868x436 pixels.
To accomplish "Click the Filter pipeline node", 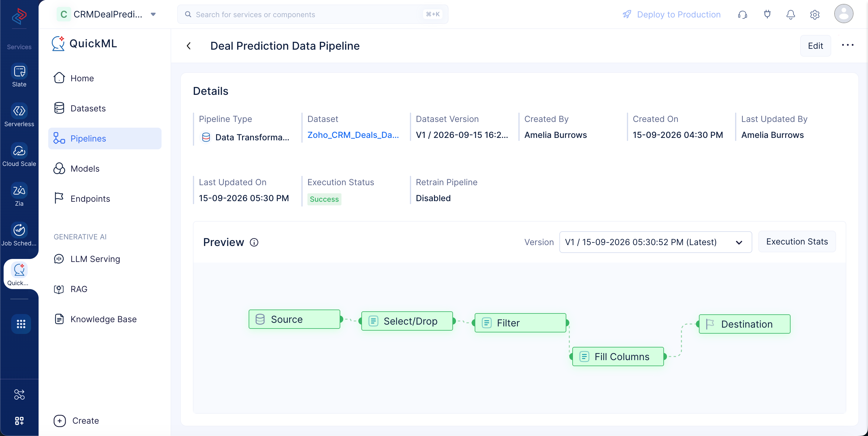I will coord(520,322).
